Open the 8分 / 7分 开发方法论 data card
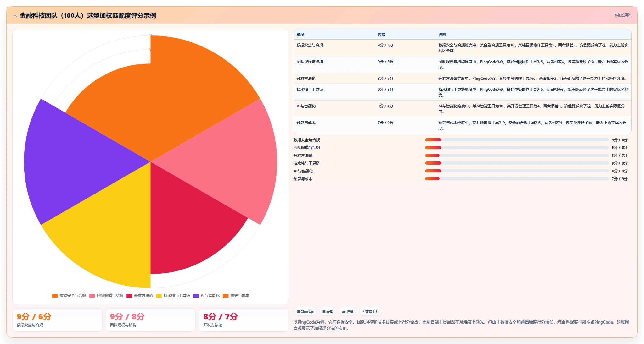The height and width of the screenshot is (344, 644). click(244, 320)
